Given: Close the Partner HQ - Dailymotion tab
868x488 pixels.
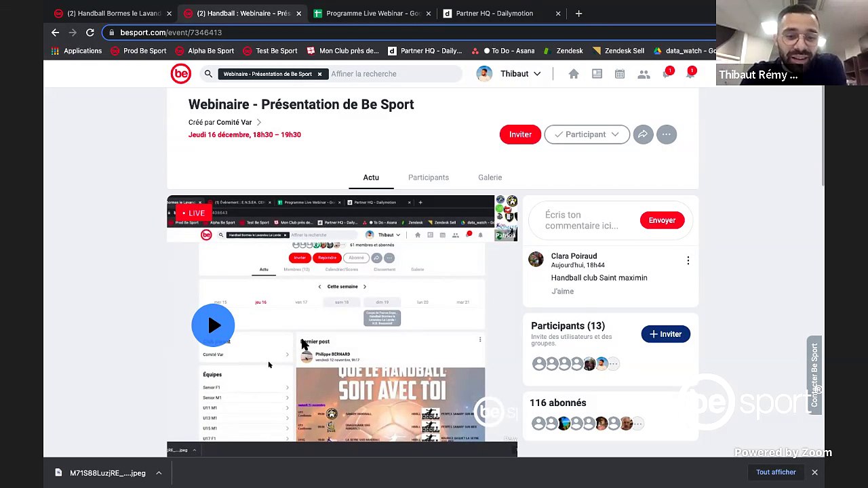Looking at the screenshot, I should coord(557,14).
